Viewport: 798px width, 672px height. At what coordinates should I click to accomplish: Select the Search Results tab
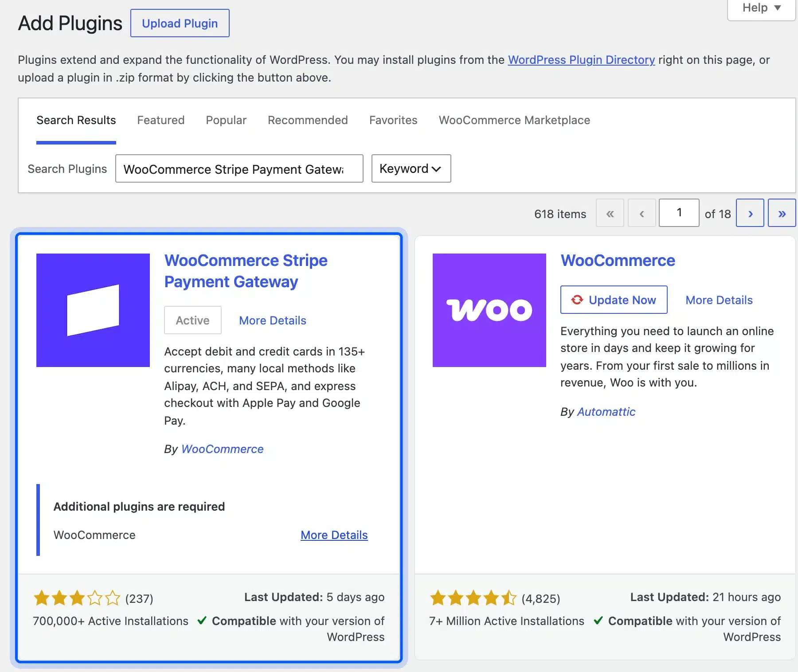point(76,120)
